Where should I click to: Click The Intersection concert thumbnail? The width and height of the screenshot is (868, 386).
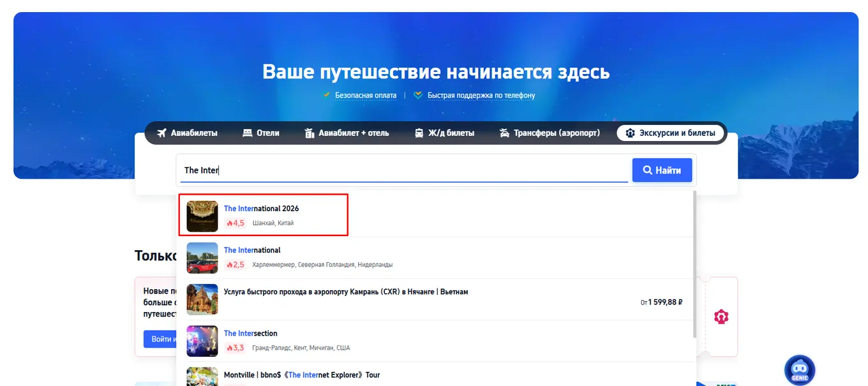pyautogui.click(x=202, y=341)
